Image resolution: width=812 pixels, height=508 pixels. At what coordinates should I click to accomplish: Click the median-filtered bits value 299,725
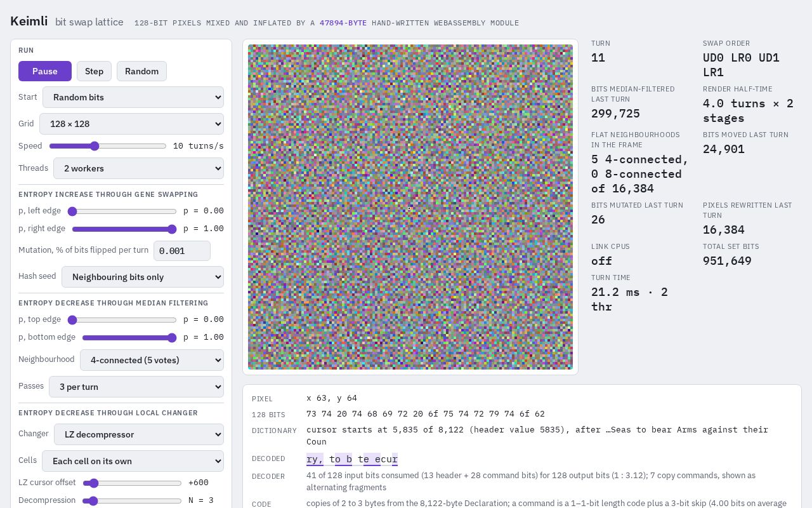tap(615, 114)
